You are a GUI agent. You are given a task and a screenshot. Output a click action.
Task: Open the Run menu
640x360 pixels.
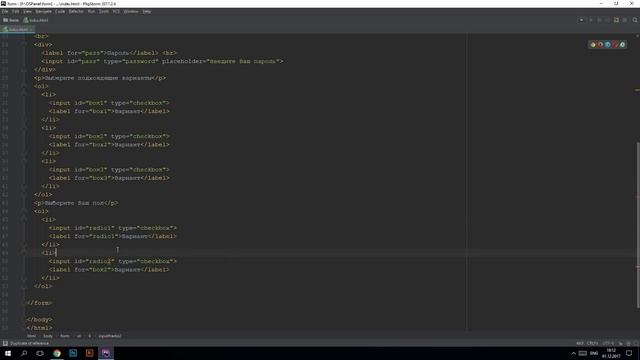91,11
